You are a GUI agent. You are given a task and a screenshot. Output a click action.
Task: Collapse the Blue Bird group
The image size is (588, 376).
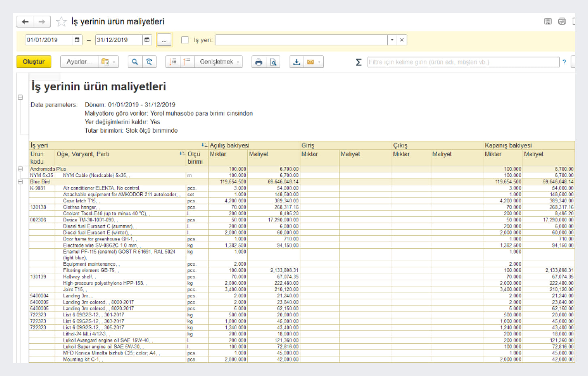20,182
